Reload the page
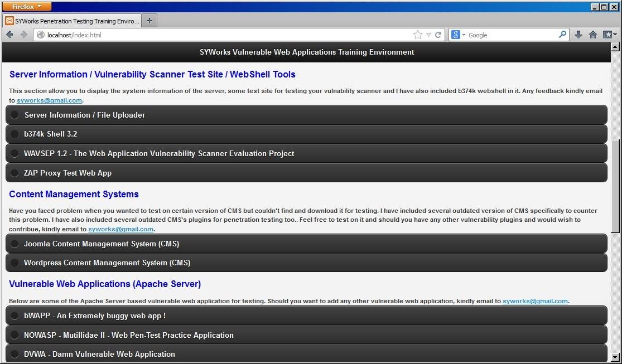The width and height of the screenshot is (622, 364). [x=438, y=35]
